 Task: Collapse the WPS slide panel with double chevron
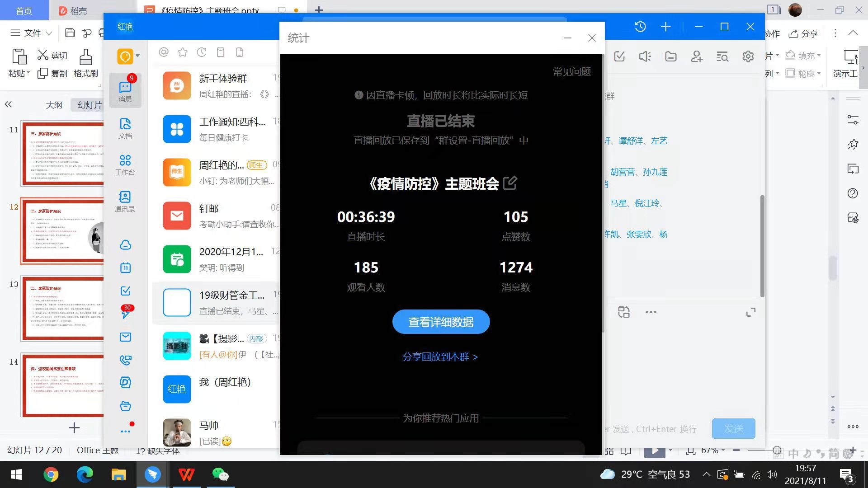pyautogui.click(x=8, y=104)
